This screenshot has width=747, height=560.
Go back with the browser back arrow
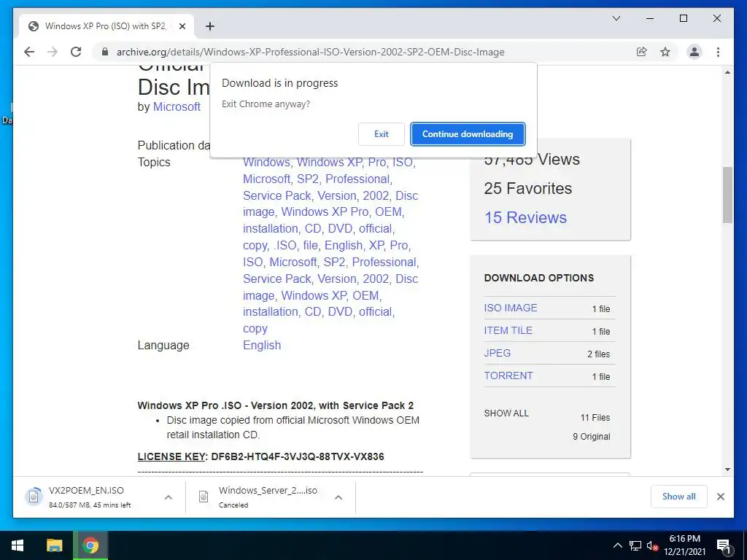[29, 52]
